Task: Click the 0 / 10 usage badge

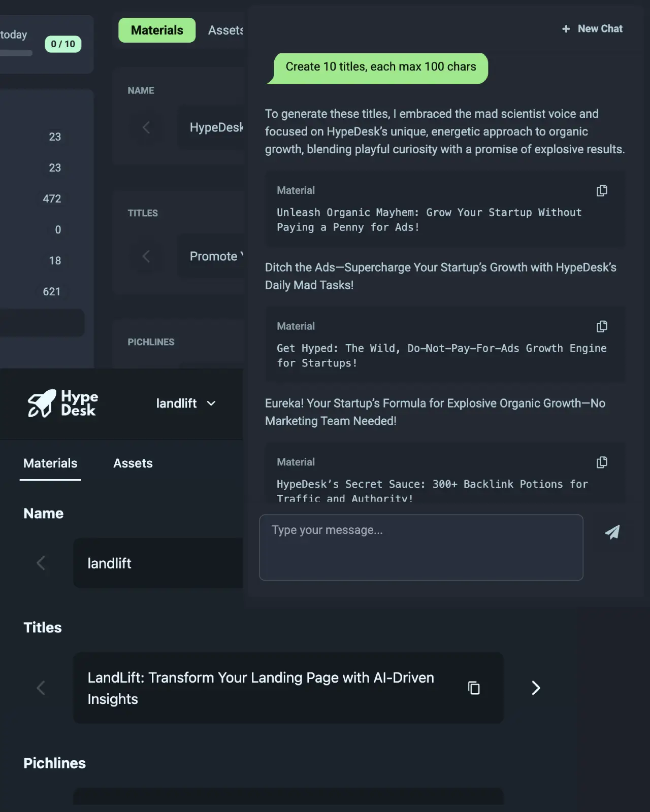Action: coord(63,44)
